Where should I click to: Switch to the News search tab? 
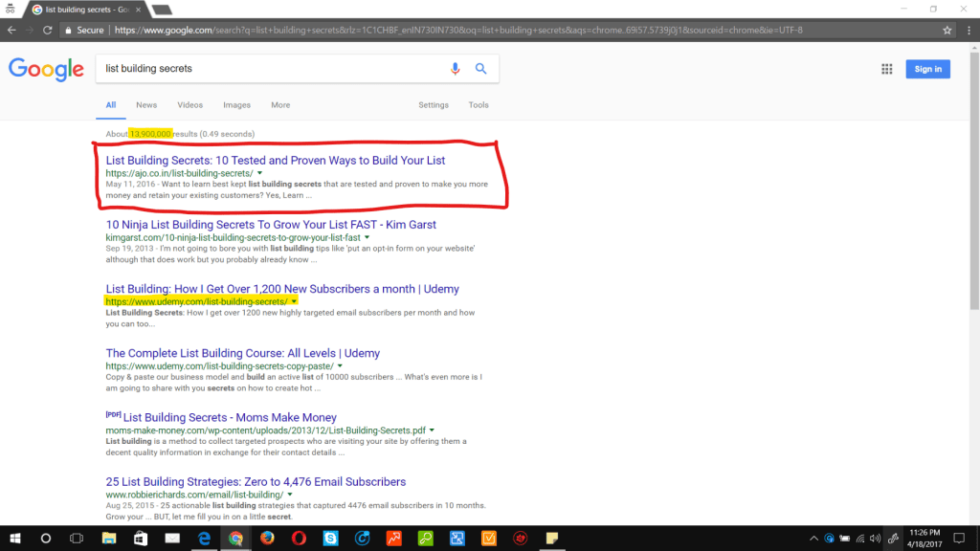(145, 104)
